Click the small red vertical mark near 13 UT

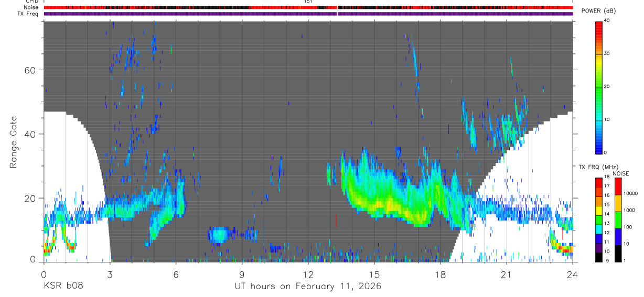[x=336, y=220]
